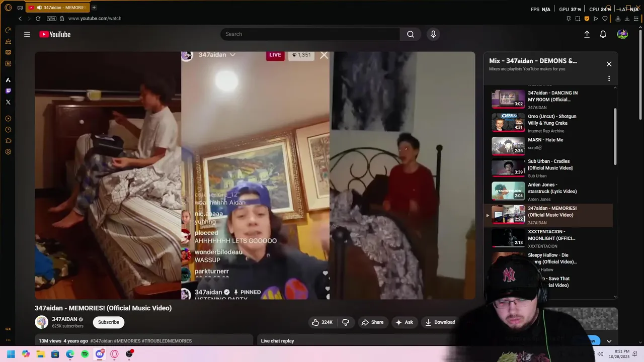
Task: Open Spotify from the taskbar
Action: 85,354
